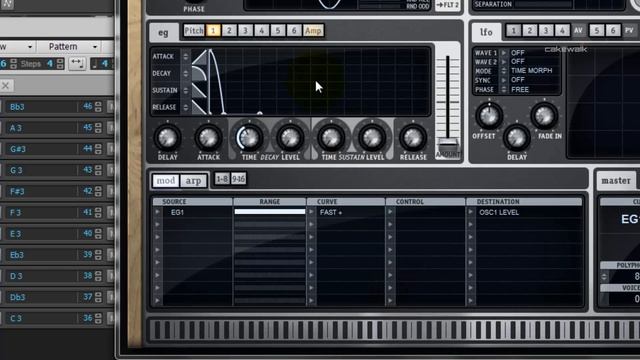Switch to the mod matrix tab

pyautogui.click(x=166, y=180)
